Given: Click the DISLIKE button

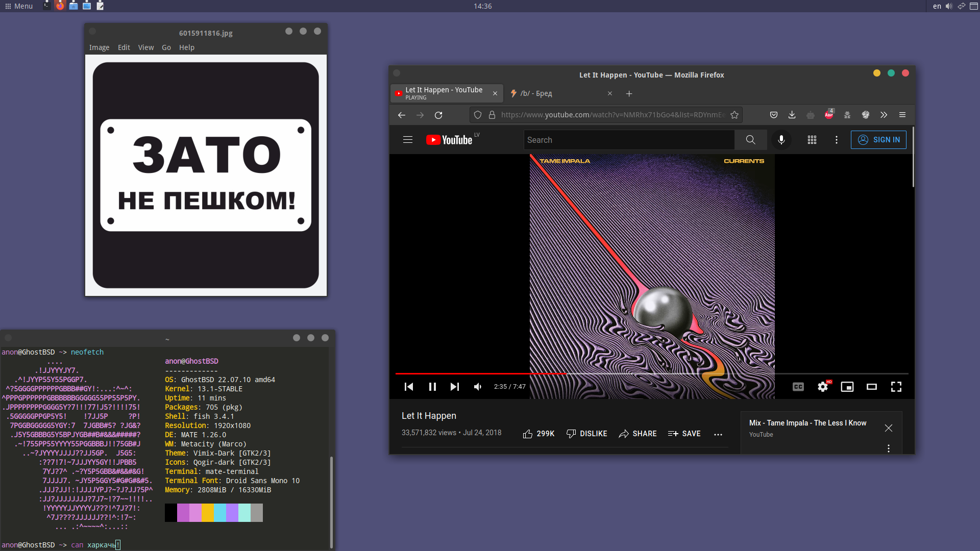Looking at the screenshot, I should [x=587, y=434].
